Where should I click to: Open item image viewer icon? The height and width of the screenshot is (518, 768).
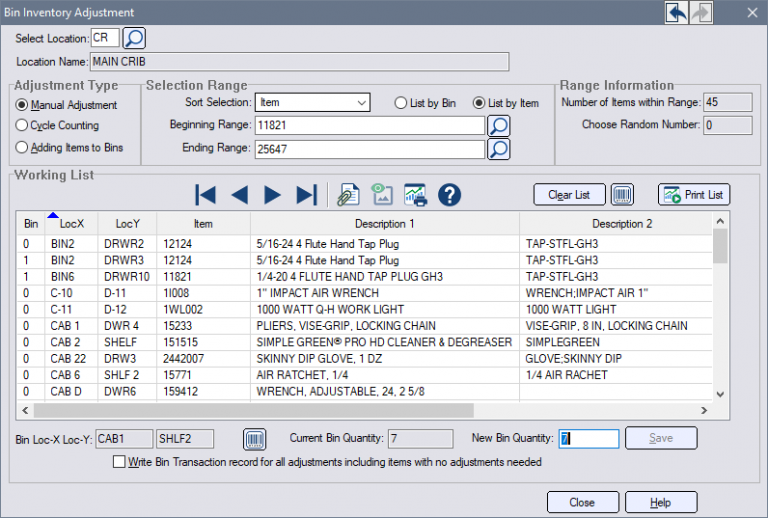point(381,195)
